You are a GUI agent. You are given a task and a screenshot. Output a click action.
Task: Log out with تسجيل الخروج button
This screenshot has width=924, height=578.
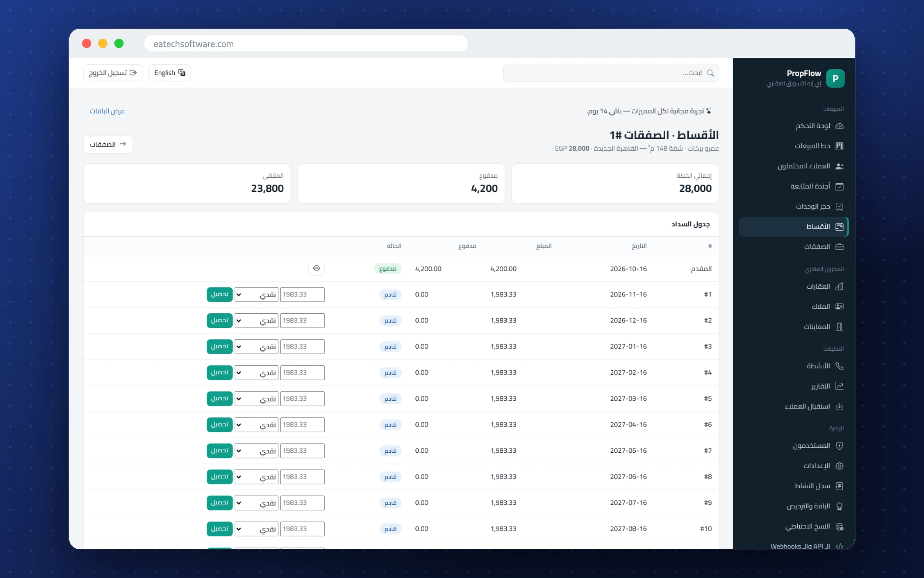click(112, 73)
